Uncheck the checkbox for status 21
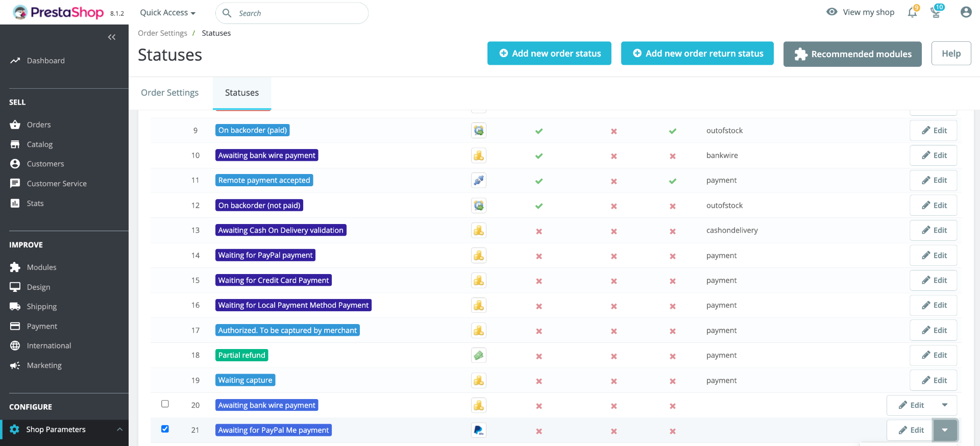Viewport: 980px width, 446px height. 165,429
